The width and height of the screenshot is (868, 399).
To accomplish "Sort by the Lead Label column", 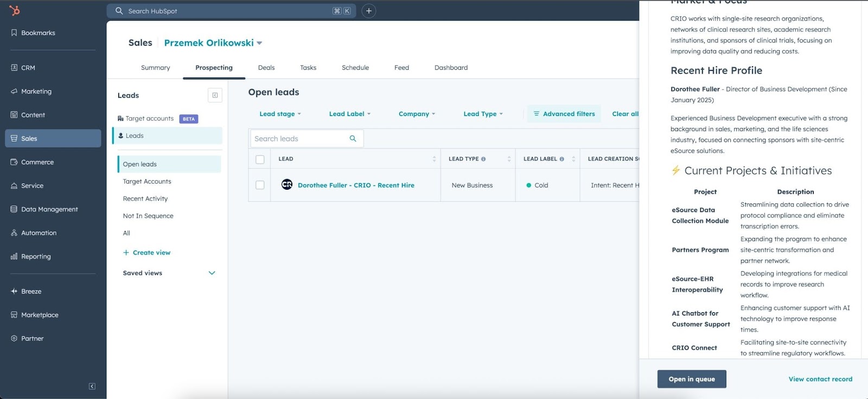I will (x=573, y=159).
